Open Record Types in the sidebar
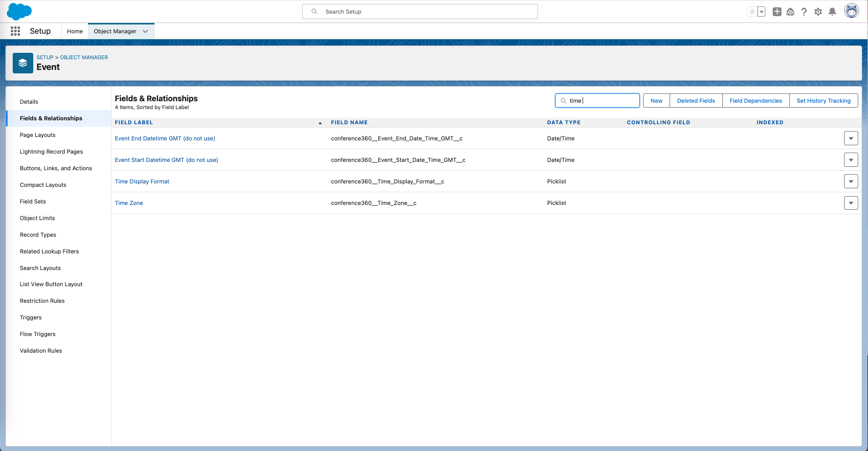 (38, 235)
